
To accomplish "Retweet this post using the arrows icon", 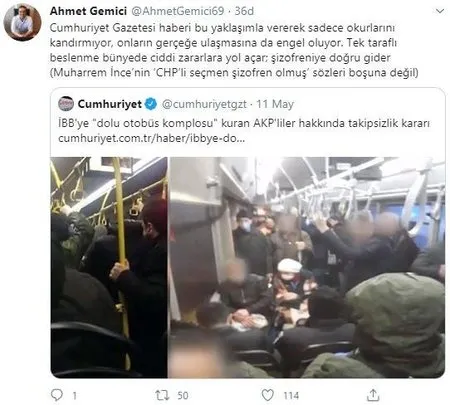I will click(x=162, y=395).
